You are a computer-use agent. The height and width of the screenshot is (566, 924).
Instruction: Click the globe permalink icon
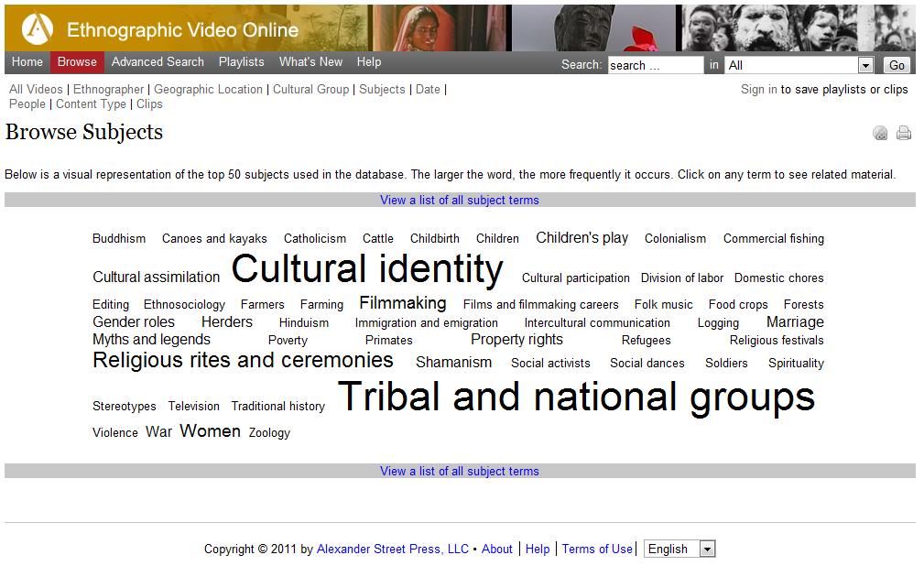point(880,134)
